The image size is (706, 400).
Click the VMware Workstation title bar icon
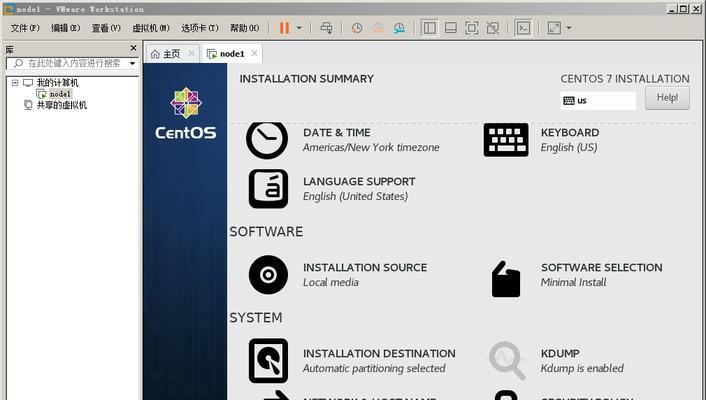point(9,9)
